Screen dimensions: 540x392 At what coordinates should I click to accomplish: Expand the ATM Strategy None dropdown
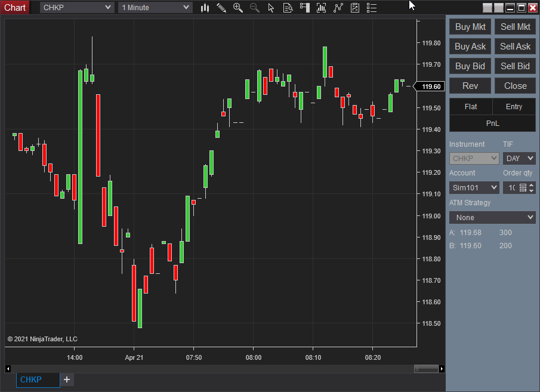492,217
